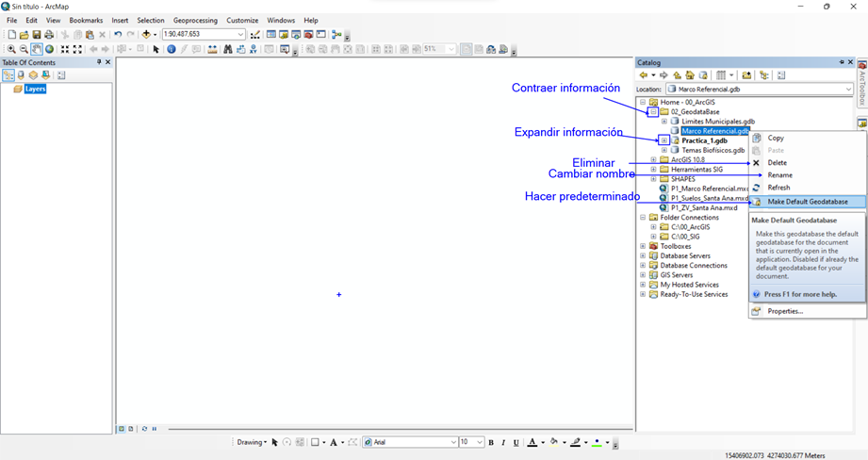The image size is (868, 460).
Task: Expand Limites Municipales.gdb
Action: click(x=664, y=122)
